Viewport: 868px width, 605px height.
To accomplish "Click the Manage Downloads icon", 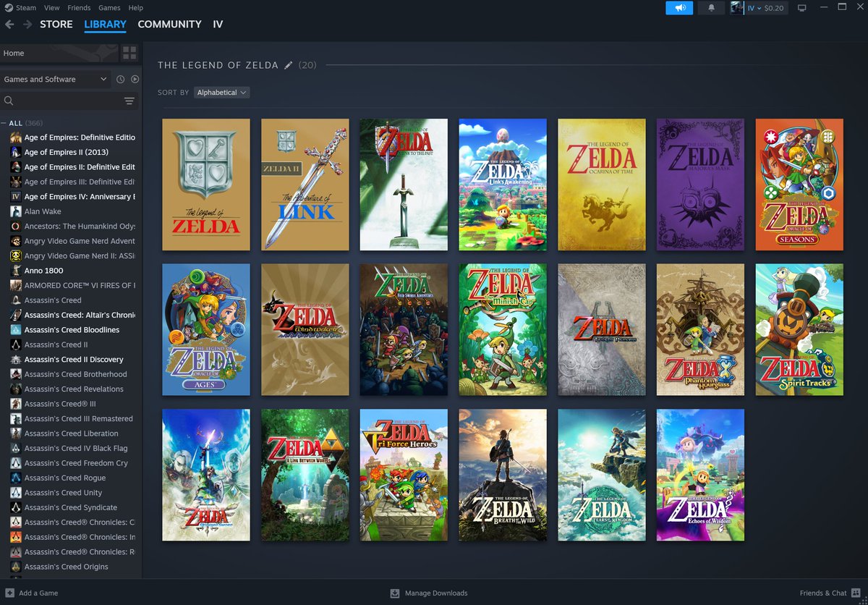I will pyautogui.click(x=395, y=593).
